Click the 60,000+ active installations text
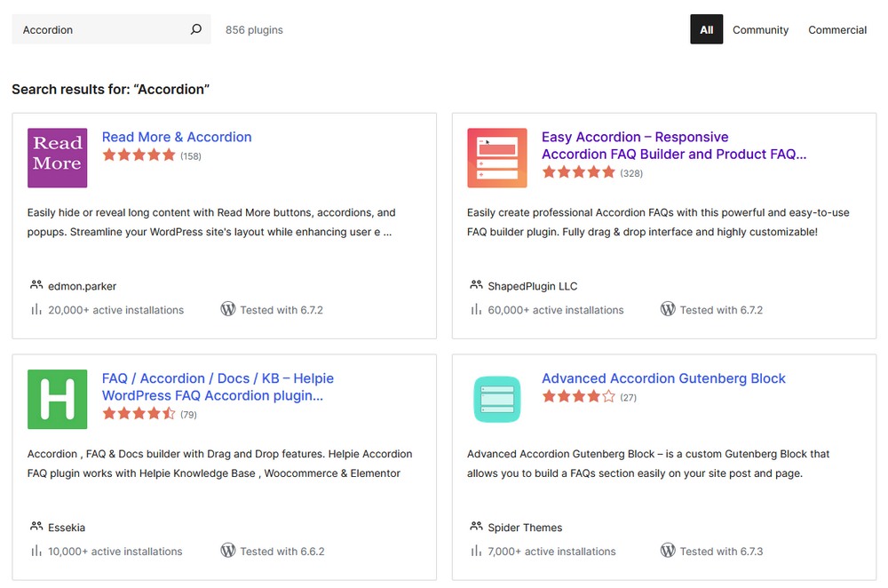The width and height of the screenshot is (888, 588). coord(556,310)
